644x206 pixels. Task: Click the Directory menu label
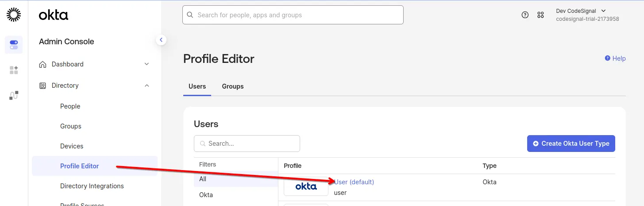pos(65,86)
